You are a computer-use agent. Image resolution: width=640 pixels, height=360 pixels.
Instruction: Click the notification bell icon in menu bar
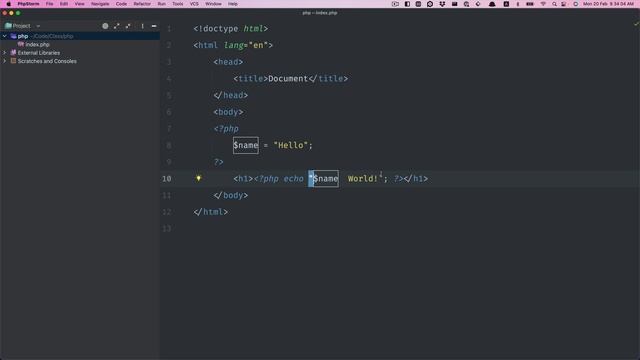[x=492, y=4]
